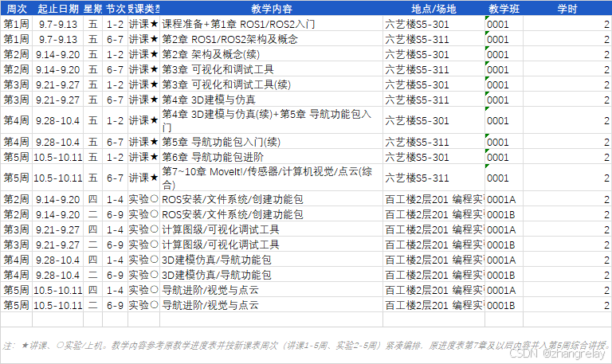The image size is (612, 364).
Task: Select hours '2' in the 课程准备+第1章 row
Action: click(567, 24)
